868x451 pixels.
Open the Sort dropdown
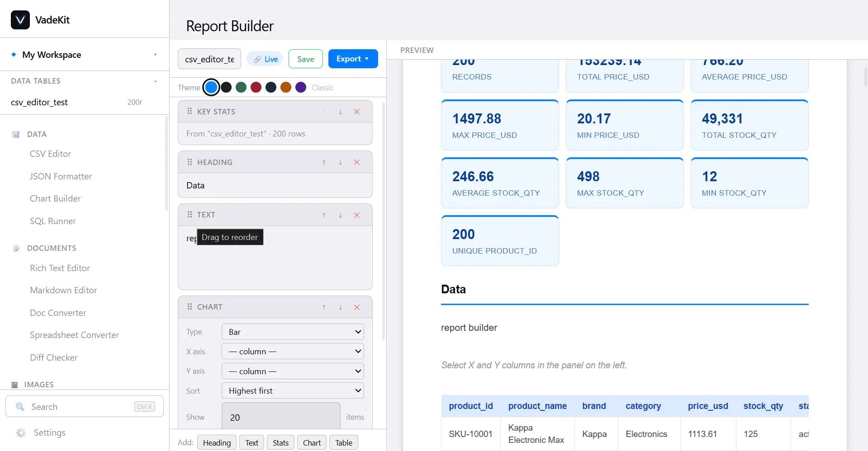(x=293, y=390)
